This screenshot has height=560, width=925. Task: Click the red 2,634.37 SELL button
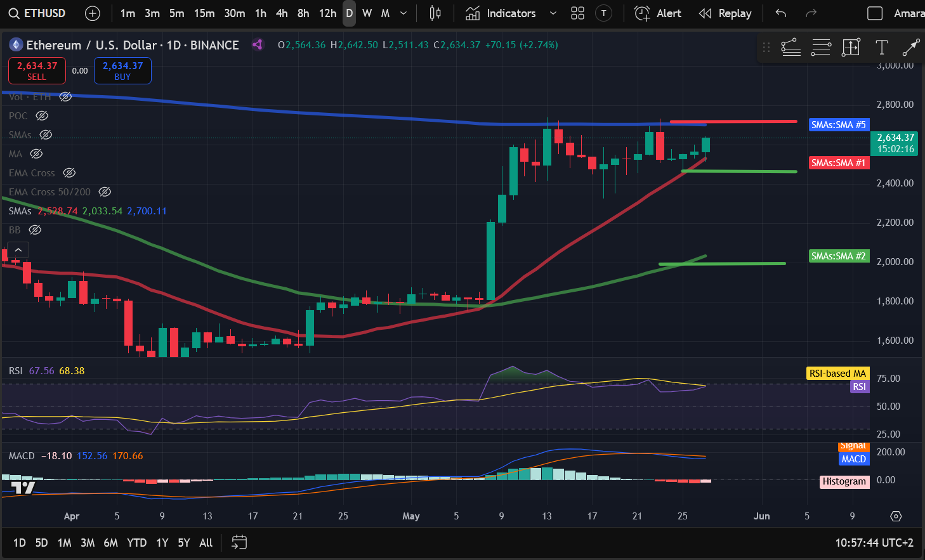tap(37, 70)
